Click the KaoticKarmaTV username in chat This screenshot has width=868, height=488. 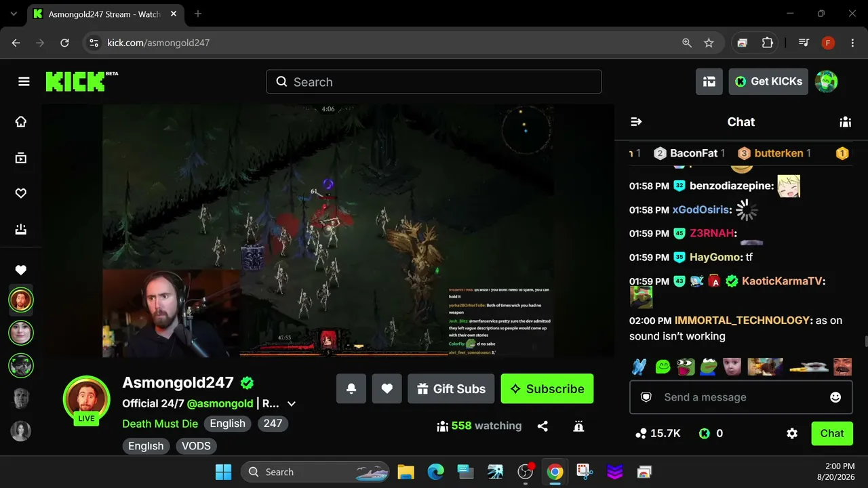coord(783,281)
